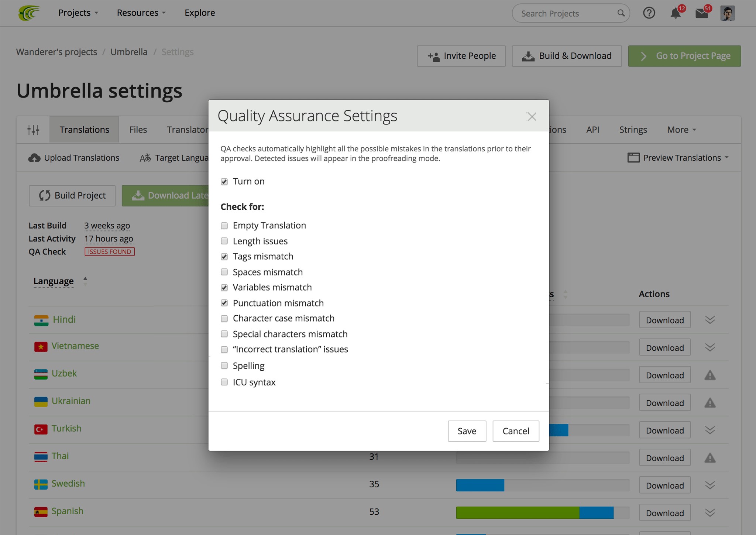This screenshot has width=756, height=535.
Task: Expand actions chevron for Hindi row
Action: coord(710,320)
